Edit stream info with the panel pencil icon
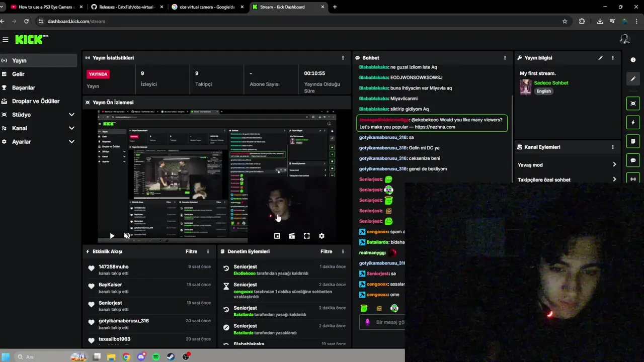 click(600, 58)
